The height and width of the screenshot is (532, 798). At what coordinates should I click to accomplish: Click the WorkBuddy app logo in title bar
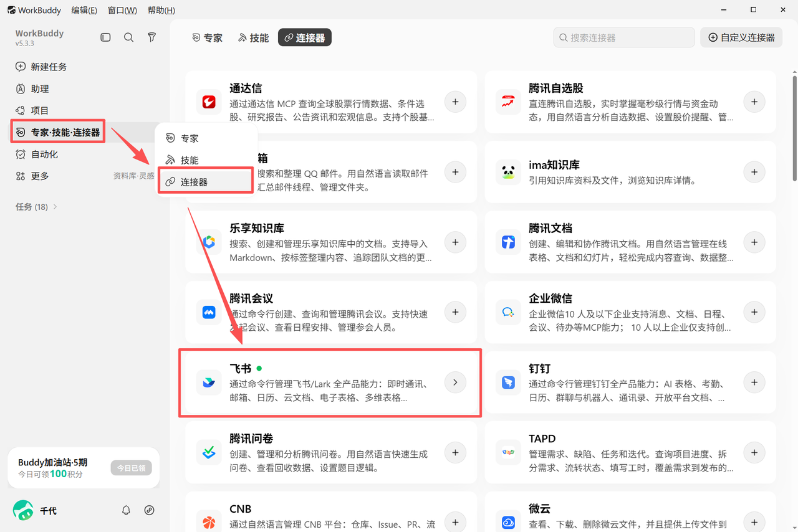(x=11, y=10)
